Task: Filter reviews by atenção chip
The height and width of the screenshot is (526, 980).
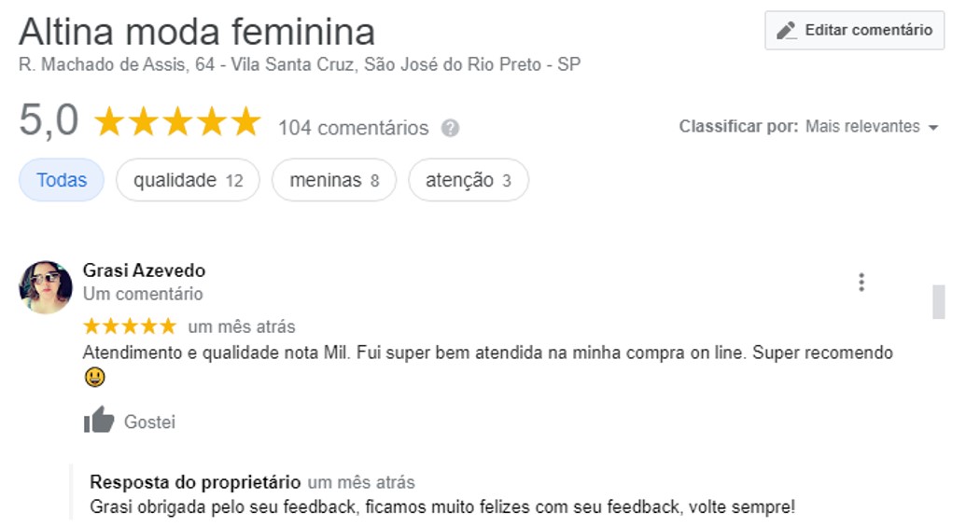Action: [469, 180]
